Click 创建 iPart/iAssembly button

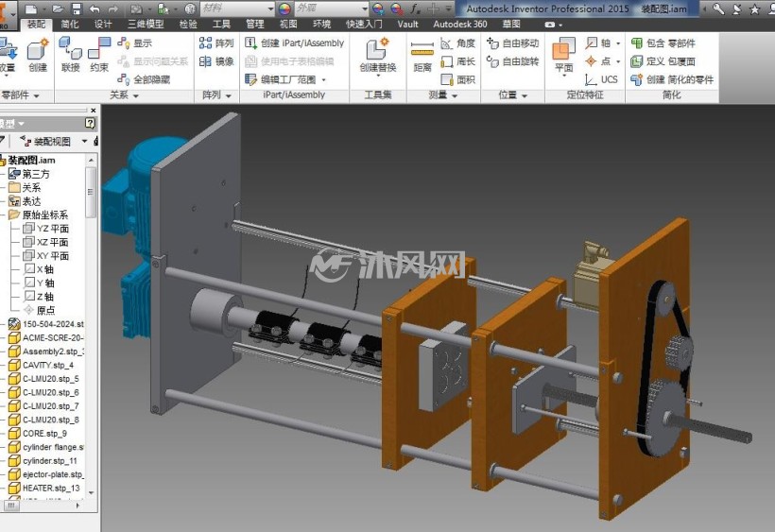click(295, 43)
